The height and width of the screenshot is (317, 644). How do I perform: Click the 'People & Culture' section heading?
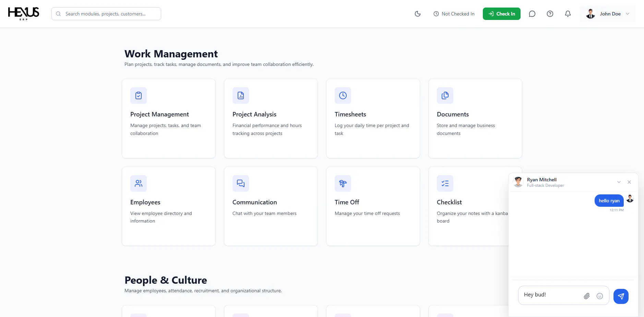166,280
